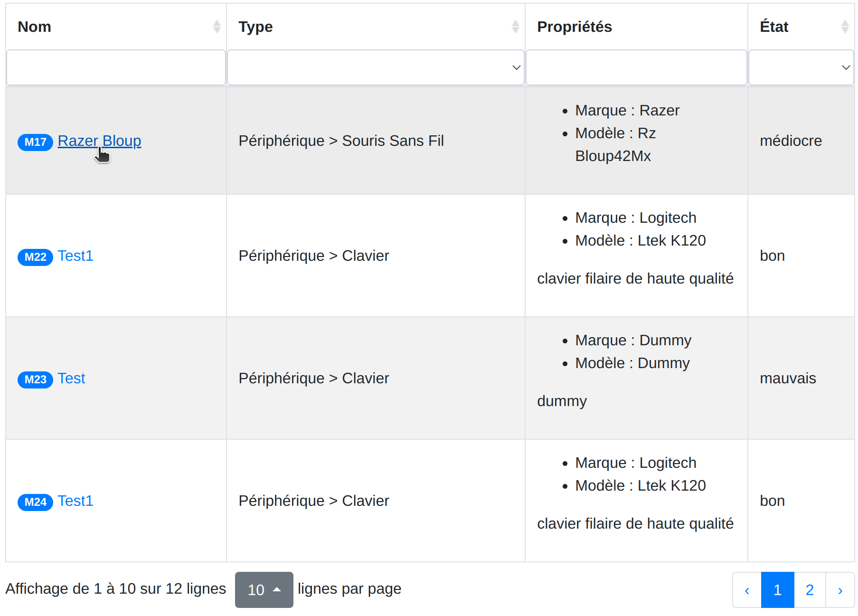858x616 pixels.
Task: Focus the Nom filter text field
Action: point(116,67)
